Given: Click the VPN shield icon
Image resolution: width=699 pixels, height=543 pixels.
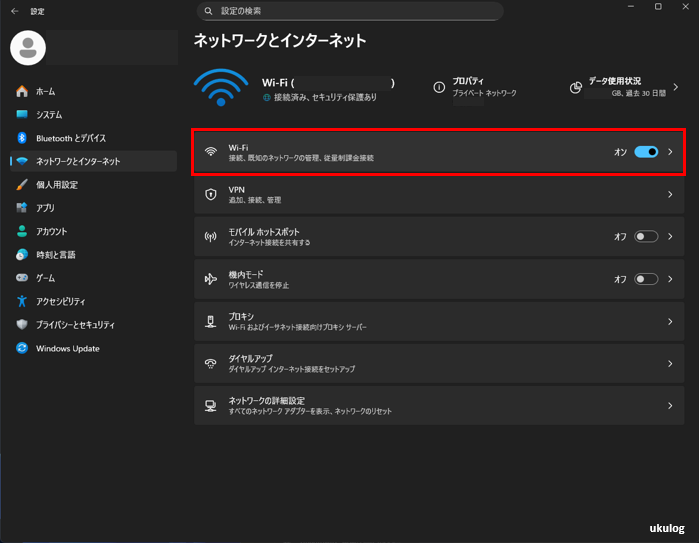Looking at the screenshot, I should point(210,194).
